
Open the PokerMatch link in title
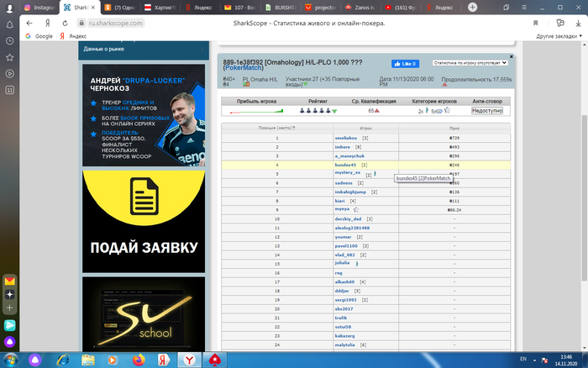tap(244, 68)
